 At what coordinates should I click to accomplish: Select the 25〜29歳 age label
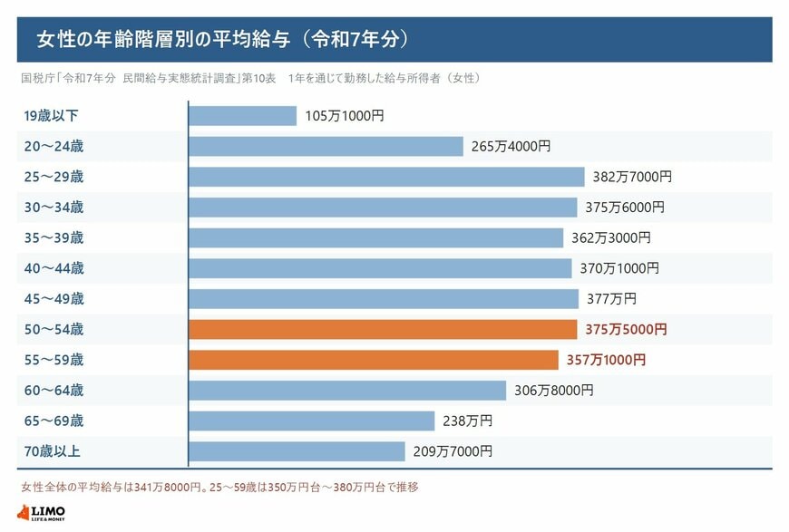pos(54,177)
